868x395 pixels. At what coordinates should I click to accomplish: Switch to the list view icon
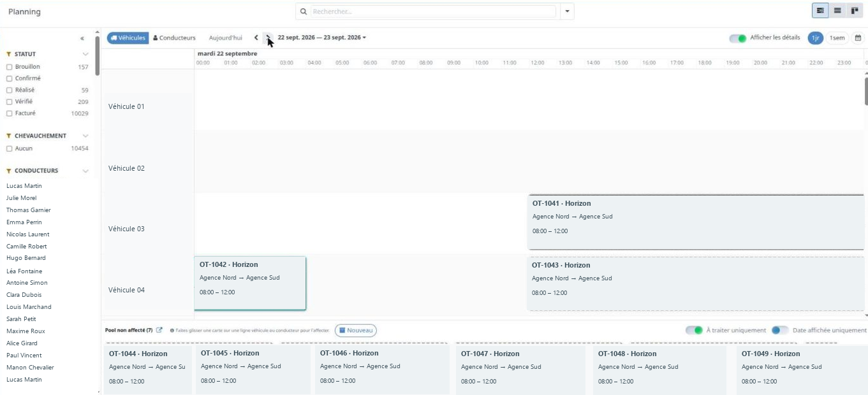pyautogui.click(x=837, y=11)
